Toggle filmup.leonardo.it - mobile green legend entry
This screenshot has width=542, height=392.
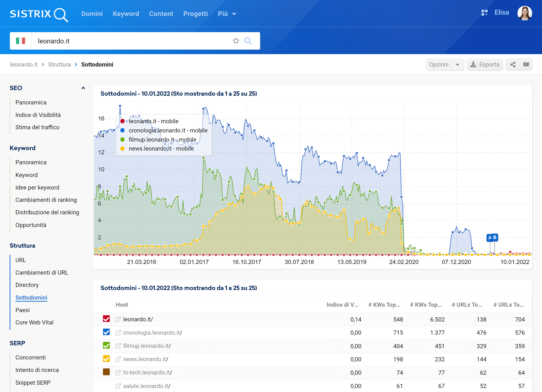coord(158,139)
